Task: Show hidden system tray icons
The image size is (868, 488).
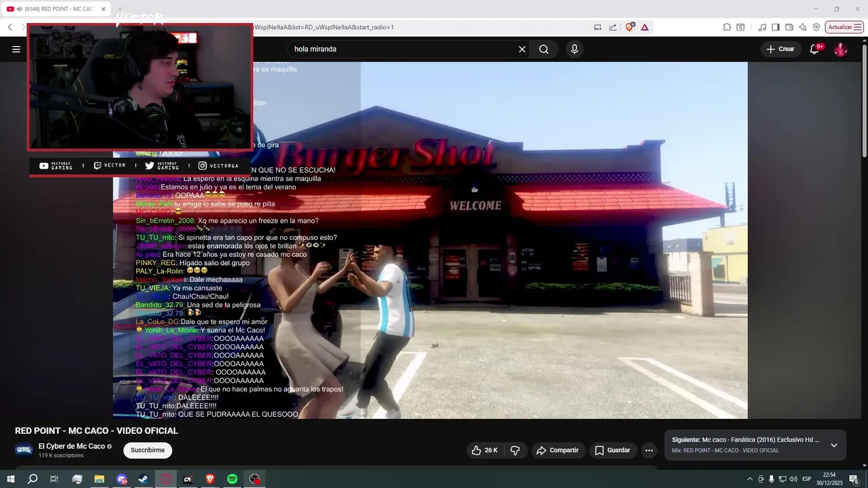Action: click(749, 479)
